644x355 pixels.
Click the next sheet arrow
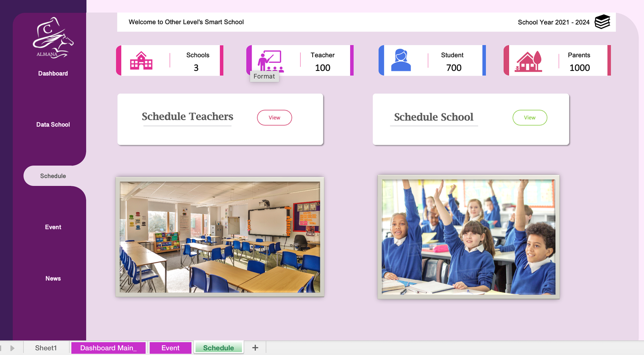[12, 348]
